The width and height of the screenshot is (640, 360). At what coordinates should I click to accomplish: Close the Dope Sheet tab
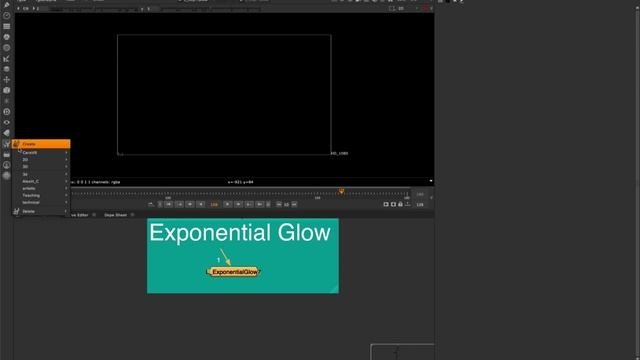132,215
